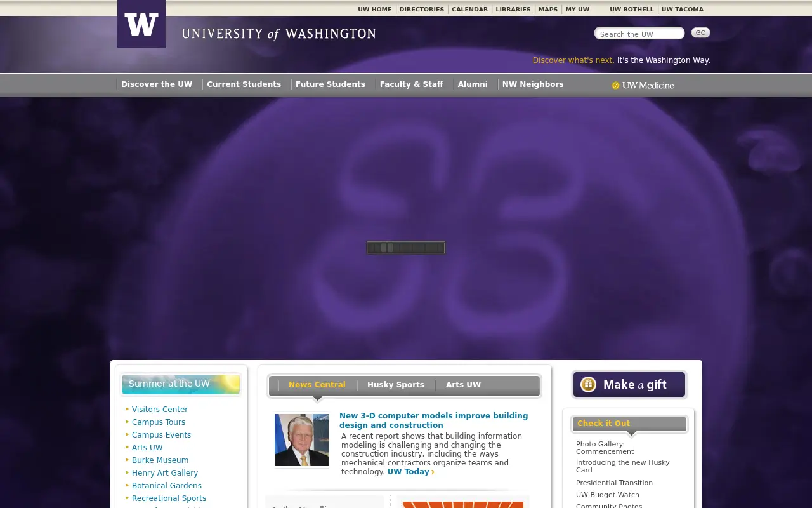Image resolution: width=812 pixels, height=508 pixels.
Task: Open the Alumni menu
Action: click(473, 84)
